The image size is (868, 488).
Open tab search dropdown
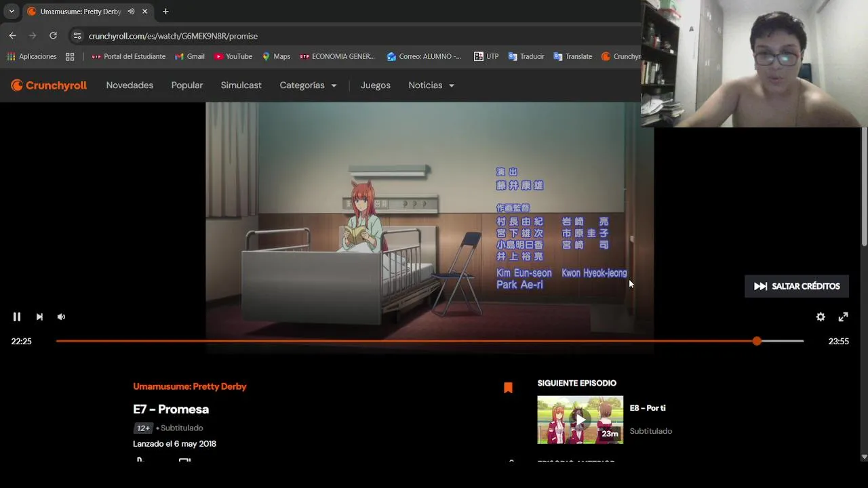tap(12, 12)
